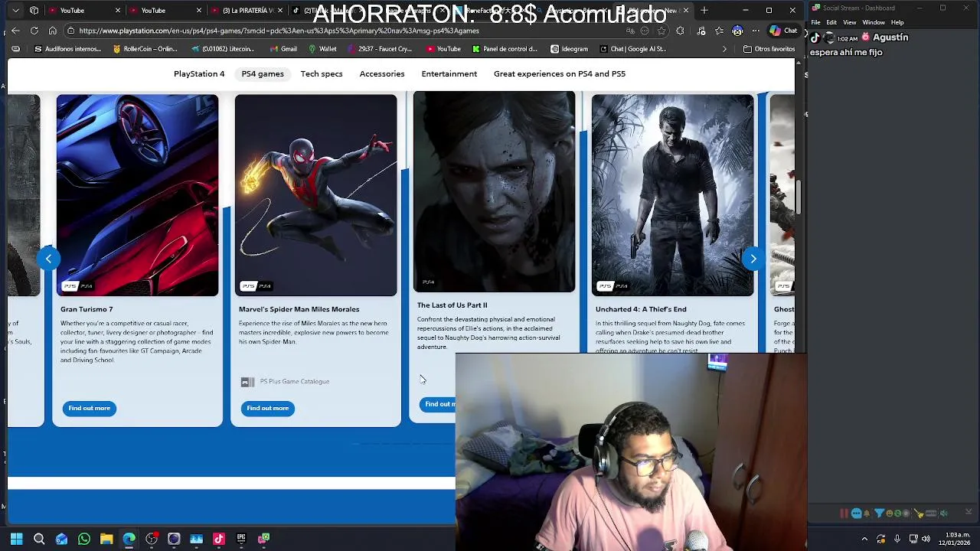Open Help menu in Social Stream window
Viewport: 980px width, 551px height.
(x=897, y=22)
